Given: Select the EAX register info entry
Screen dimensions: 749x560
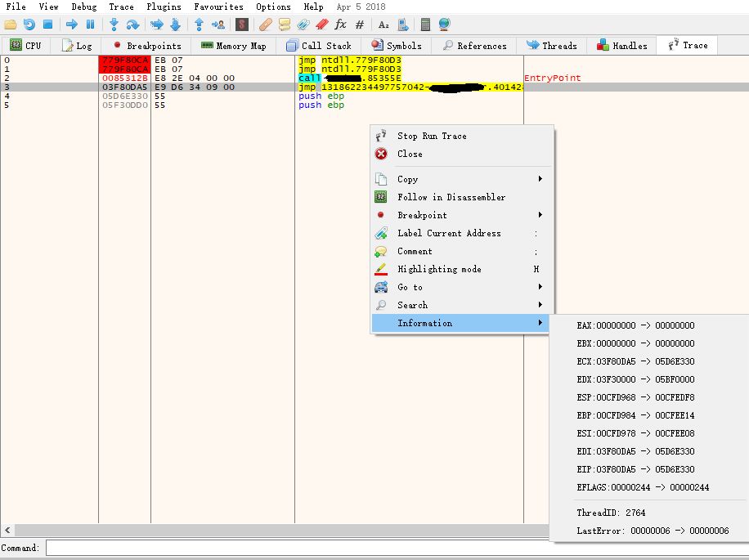Looking at the screenshot, I should [x=649, y=325].
